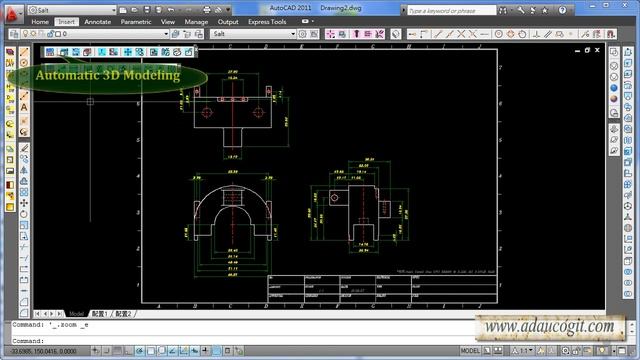
Task: Open the Annotate ribbon tab
Action: [98, 22]
